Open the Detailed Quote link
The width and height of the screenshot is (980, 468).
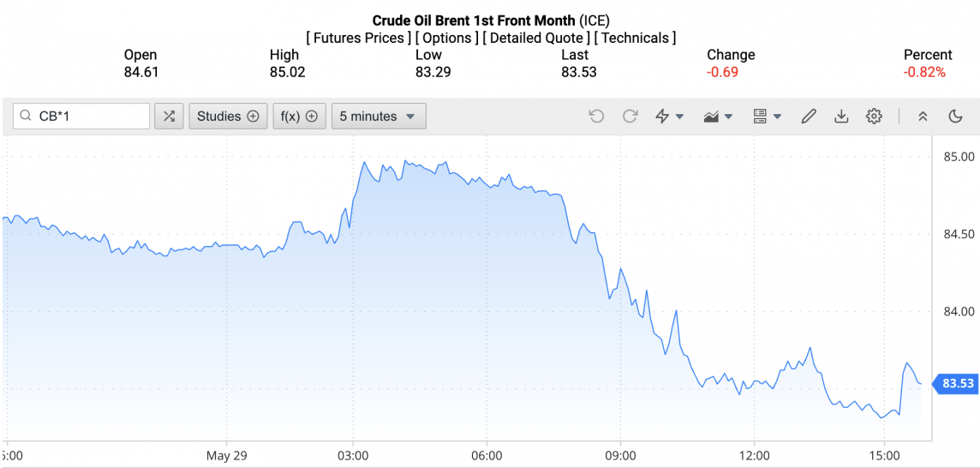(x=535, y=38)
